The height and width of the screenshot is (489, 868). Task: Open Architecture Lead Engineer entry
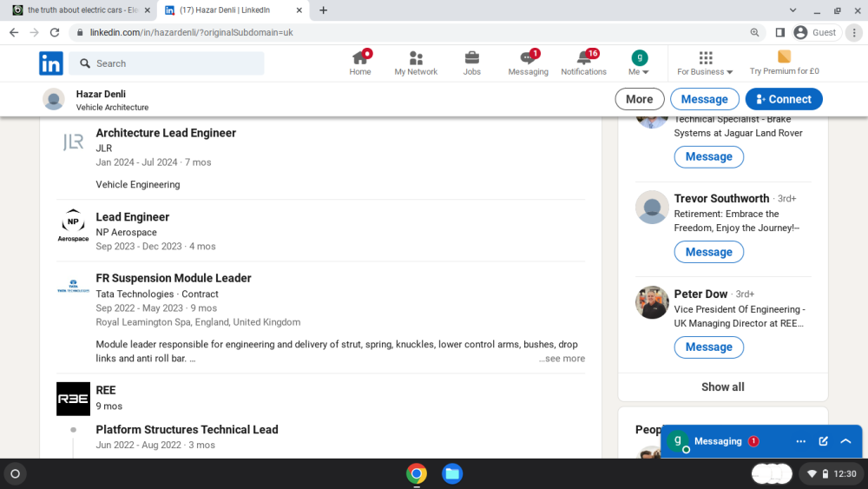(x=166, y=133)
